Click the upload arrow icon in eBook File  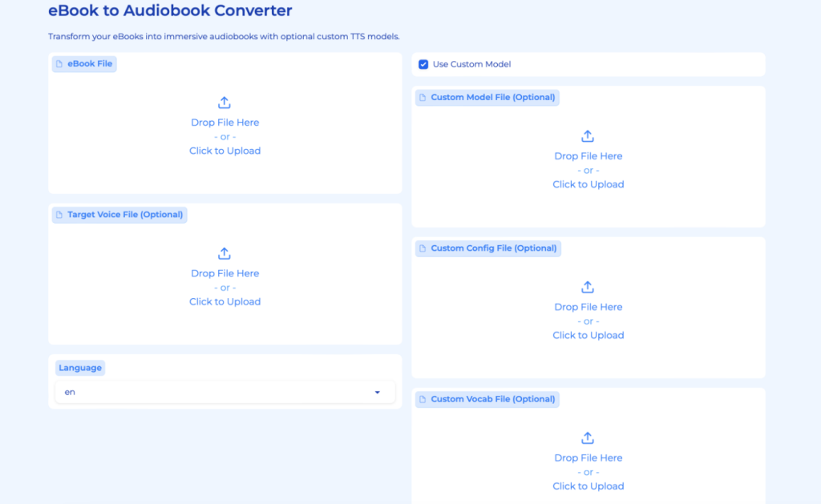[224, 103]
